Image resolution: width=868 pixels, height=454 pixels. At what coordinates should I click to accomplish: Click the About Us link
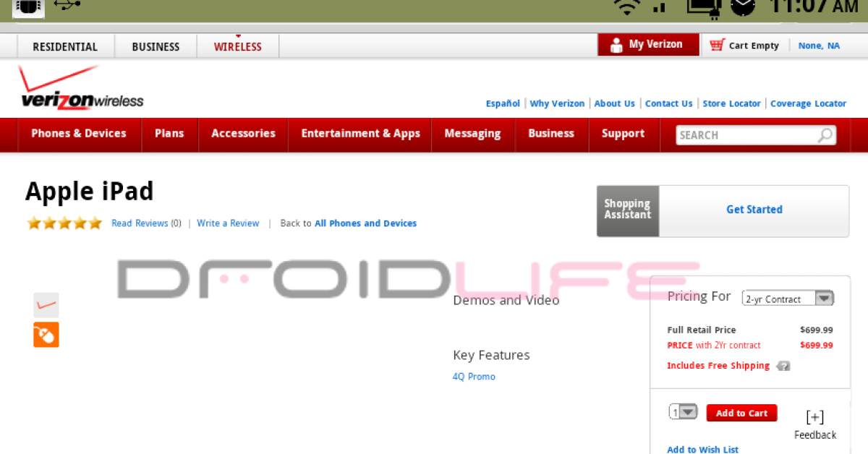pos(614,103)
